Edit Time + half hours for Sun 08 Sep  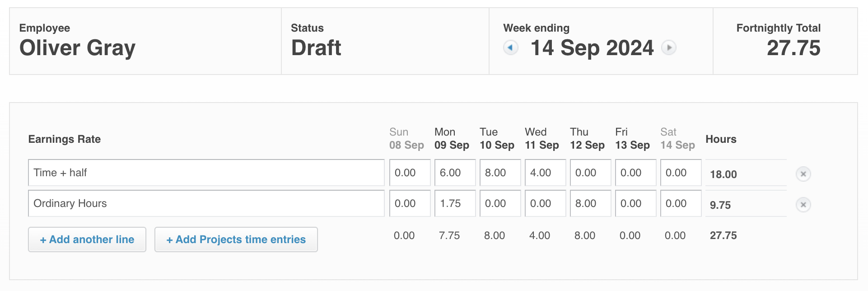(x=410, y=173)
